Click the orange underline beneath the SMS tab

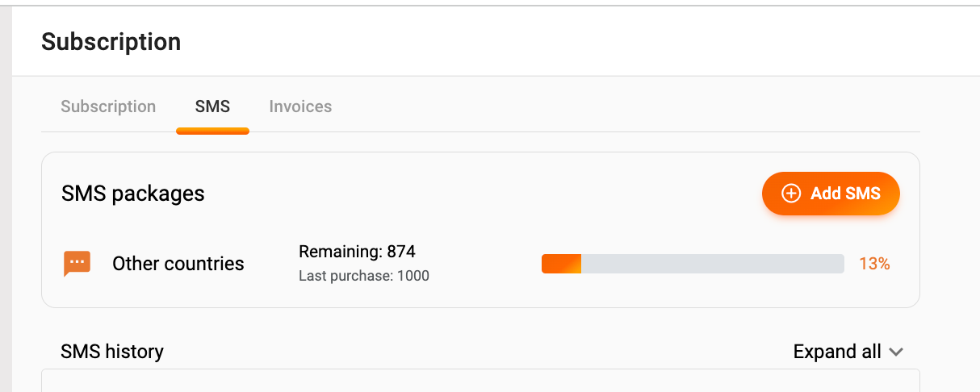[212, 131]
